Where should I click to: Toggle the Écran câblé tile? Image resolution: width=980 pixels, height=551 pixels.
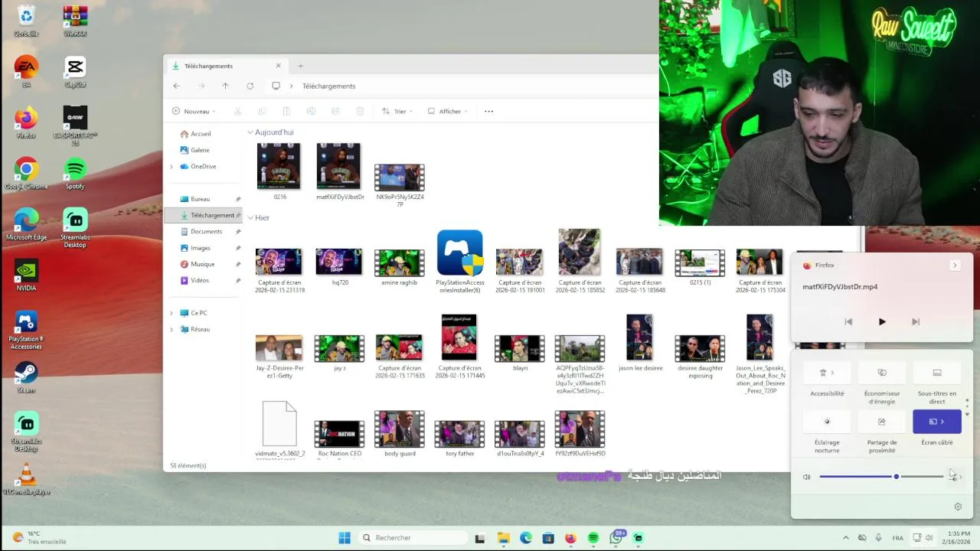[937, 422]
